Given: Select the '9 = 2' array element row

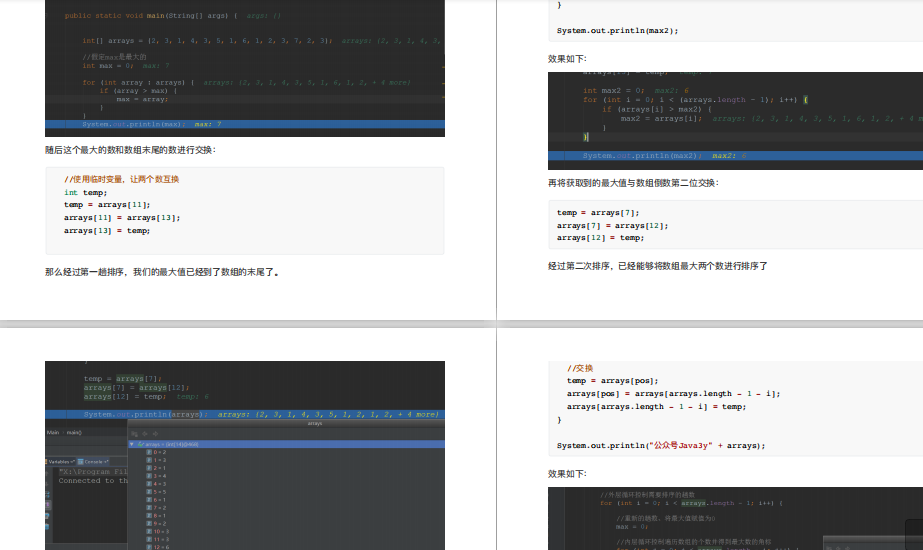Looking at the screenshot, I should [x=157, y=524].
